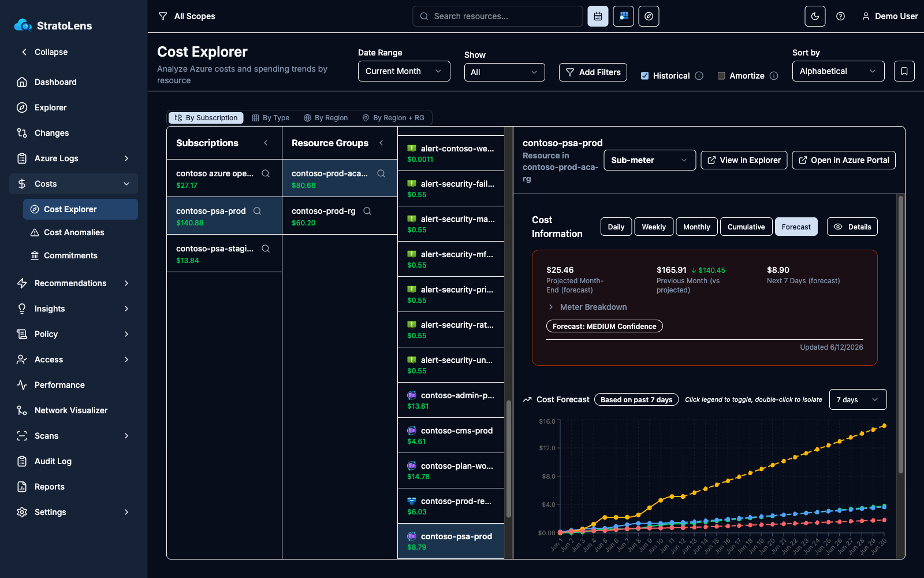Search icon for contoso azure ope... subscription
Viewport: 924px width, 578px height.
(x=266, y=173)
